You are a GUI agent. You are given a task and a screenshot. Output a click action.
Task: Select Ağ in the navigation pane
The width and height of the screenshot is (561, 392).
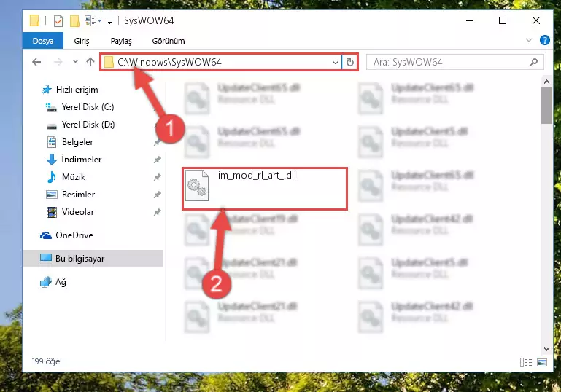click(x=61, y=282)
